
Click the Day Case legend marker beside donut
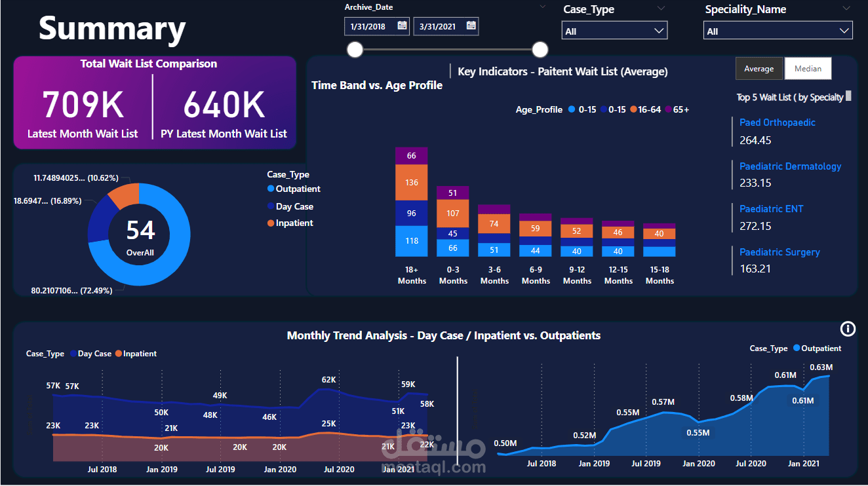[271, 206]
